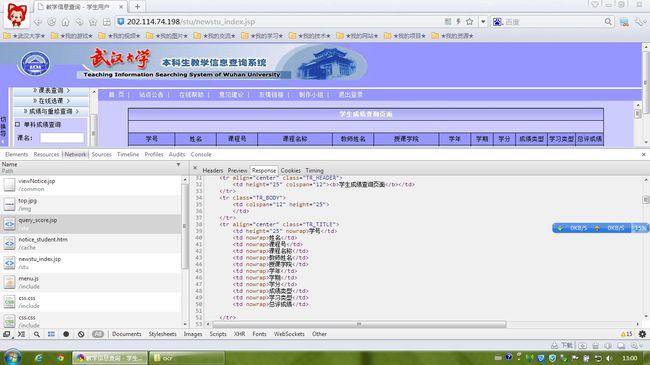Viewport: 650px width, 365px height.
Task: Expand the 在线选课 menu item
Action: coord(51,101)
